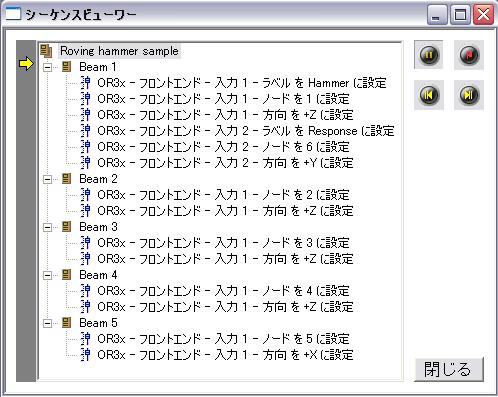Select the Beam 2 label
This screenshot has width=498, height=397.
pyautogui.click(x=98, y=179)
